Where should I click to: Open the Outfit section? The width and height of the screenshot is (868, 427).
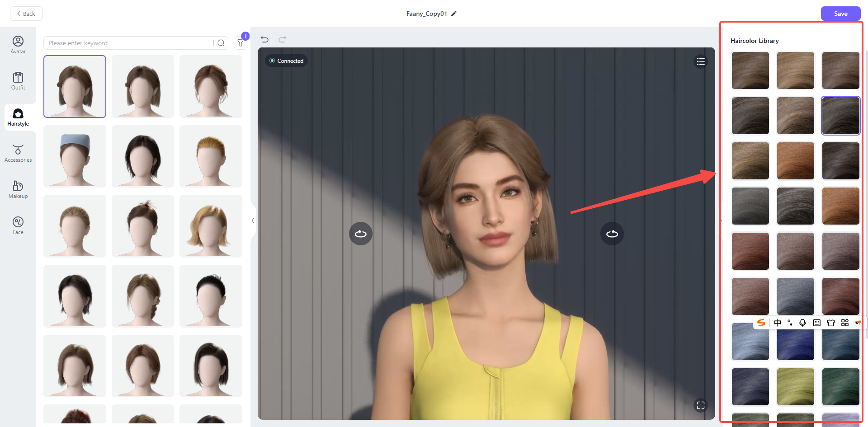[18, 81]
